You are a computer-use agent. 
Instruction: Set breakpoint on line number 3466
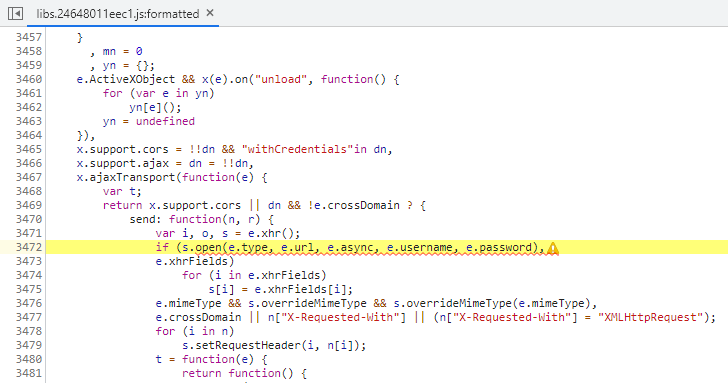(29, 163)
